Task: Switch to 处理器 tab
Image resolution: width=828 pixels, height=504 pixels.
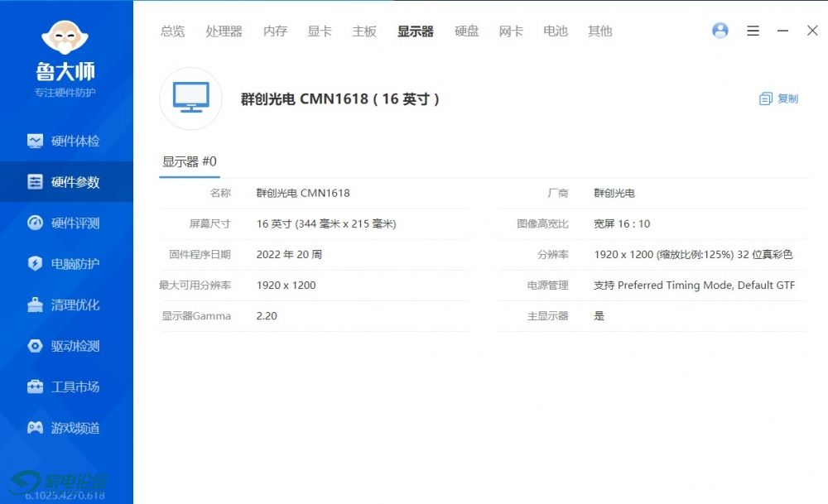Action: click(224, 31)
